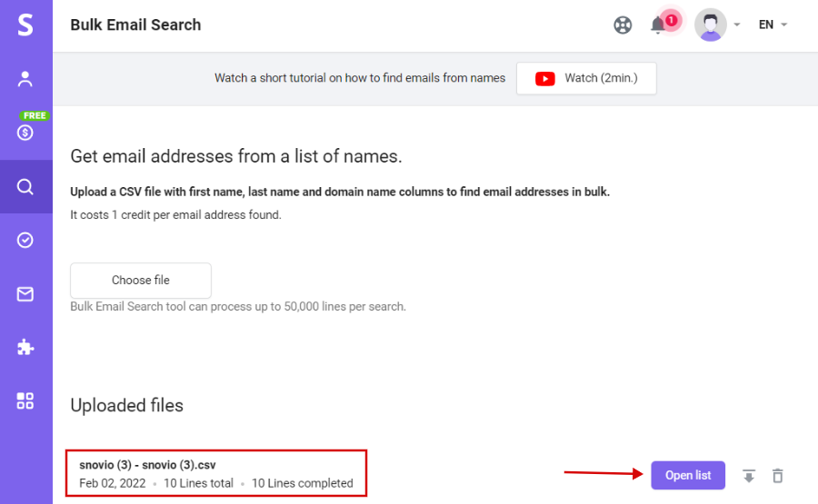Open the checkmark Verifier icon in sidebar

pos(25,241)
